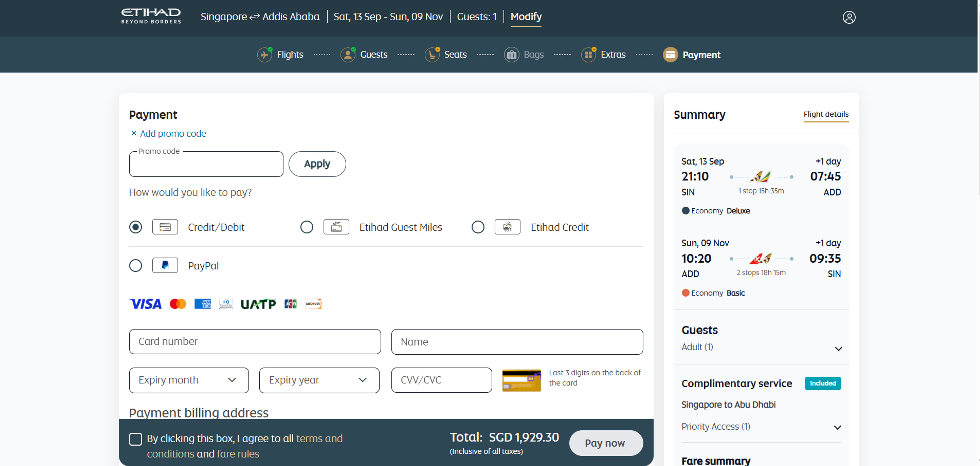Click the Etihad Credit icon

tap(508, 227)
